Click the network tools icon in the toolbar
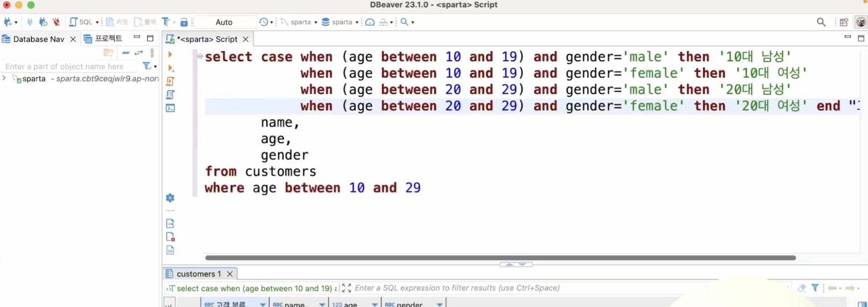 point(383,22)
